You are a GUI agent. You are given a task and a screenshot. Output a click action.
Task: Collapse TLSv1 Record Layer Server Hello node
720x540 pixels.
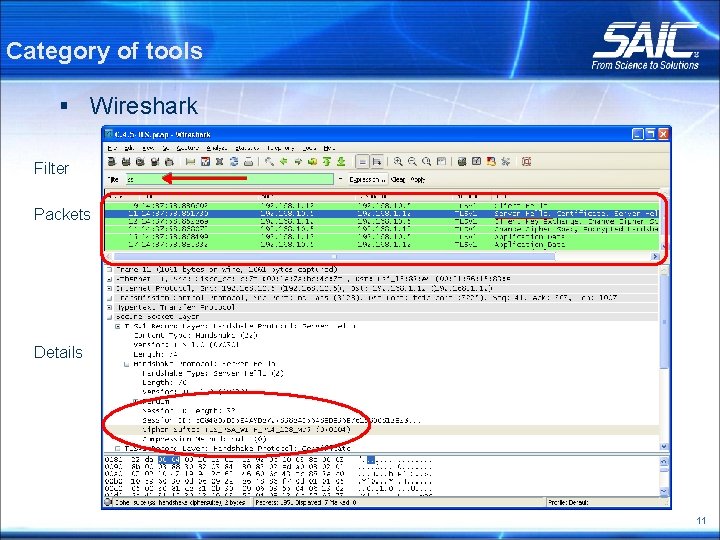click(118, 326)
